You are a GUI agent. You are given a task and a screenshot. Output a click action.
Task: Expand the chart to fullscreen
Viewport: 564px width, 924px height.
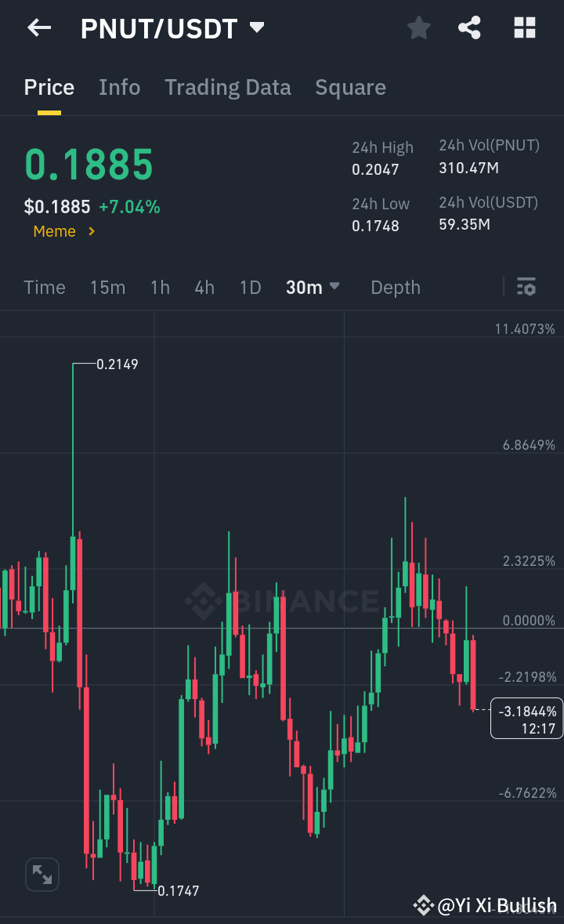42,874
